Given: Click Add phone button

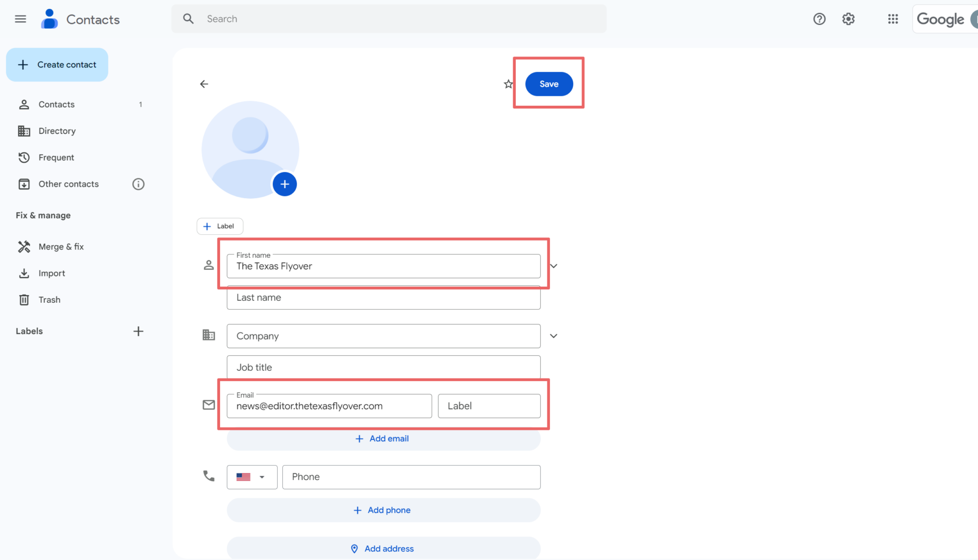Looking at the screenshot, I should click(383, 510).
